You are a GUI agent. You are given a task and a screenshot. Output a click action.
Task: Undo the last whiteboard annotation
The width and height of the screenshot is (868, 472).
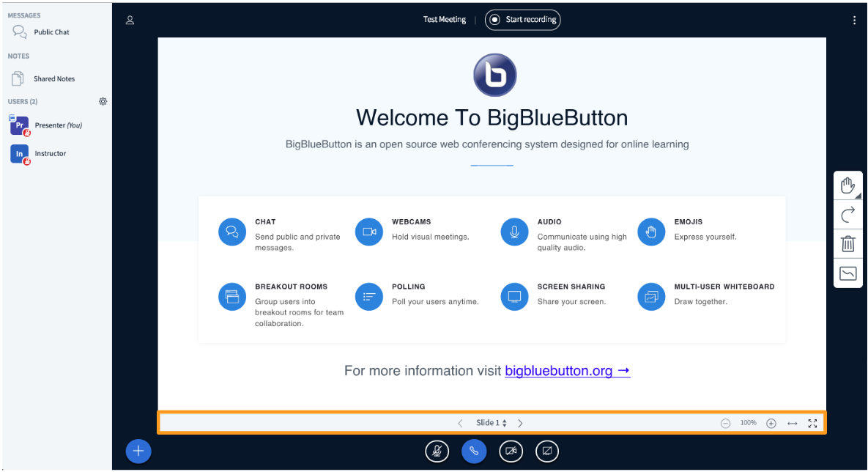[x=848, y=215]
